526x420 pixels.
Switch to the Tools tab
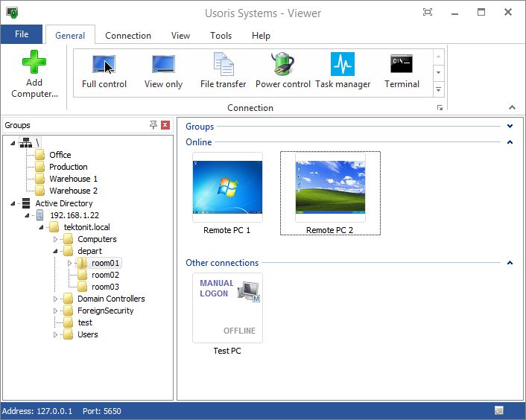221,35
